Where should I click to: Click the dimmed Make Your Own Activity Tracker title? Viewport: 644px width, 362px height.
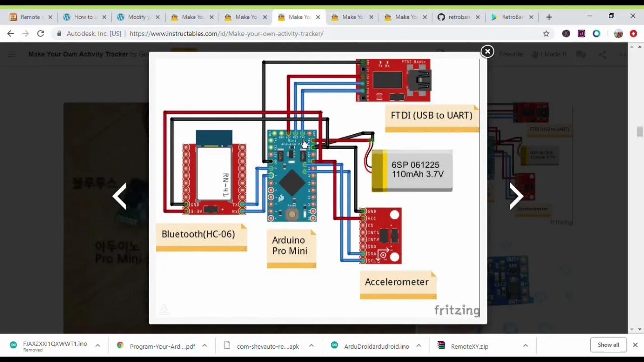pos(78,54)
